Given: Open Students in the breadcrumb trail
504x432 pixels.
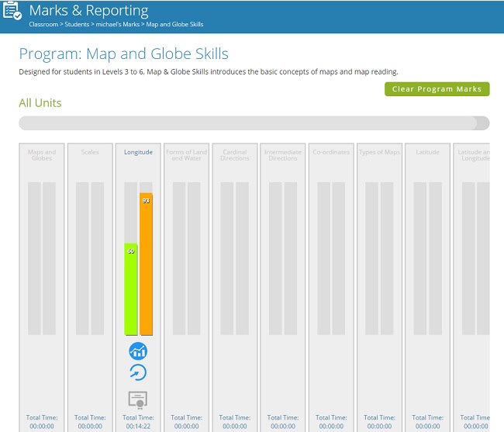Looking at the screenshot, I should pyautogui.click(x=78, y=24).
